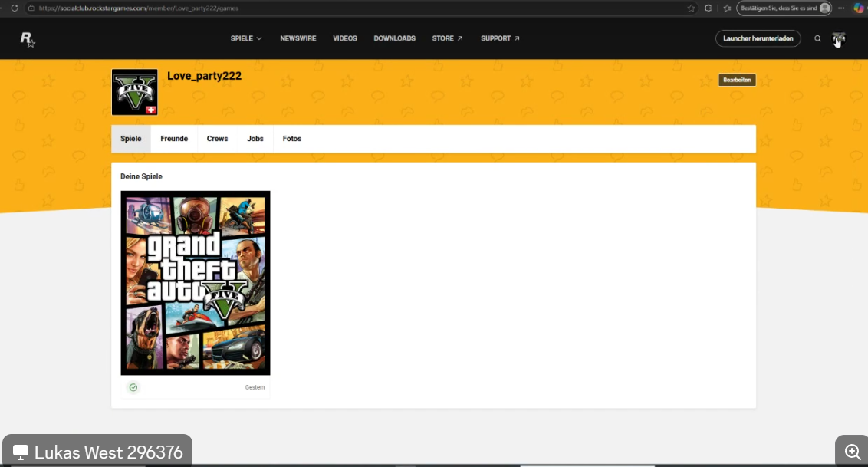
Task: Switch to the Jobs tab
Action: pyautogui.click(x=255, y=139)
